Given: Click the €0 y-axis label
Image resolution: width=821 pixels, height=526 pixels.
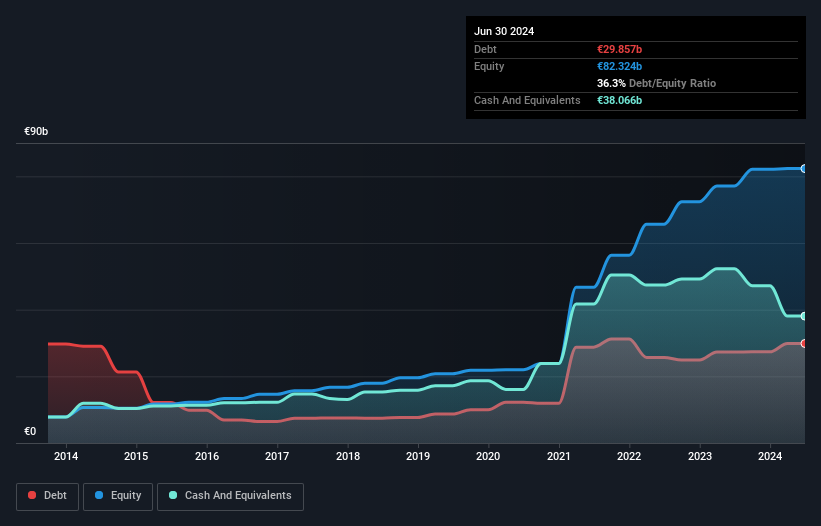Looking at the screenshot, I should [30, 431].
